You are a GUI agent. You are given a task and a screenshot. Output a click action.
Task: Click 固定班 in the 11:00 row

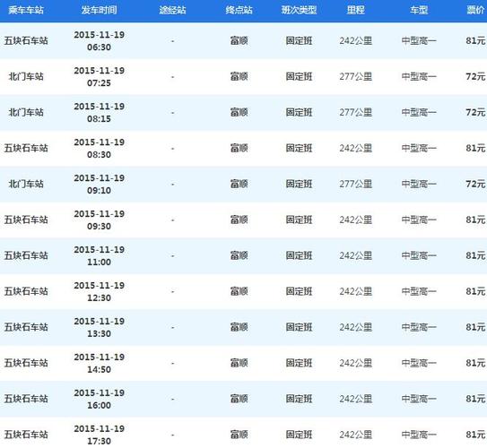299,256
